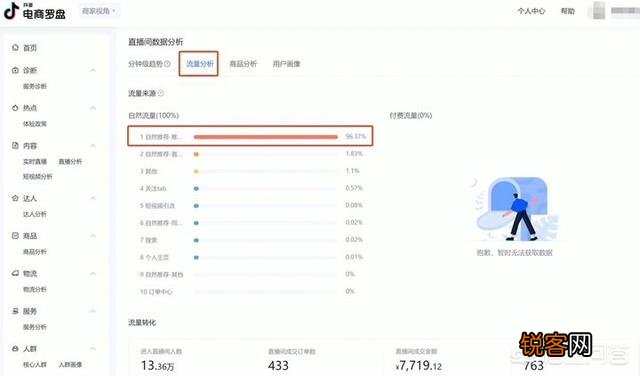Click the 433 orders value

point(278,365)
